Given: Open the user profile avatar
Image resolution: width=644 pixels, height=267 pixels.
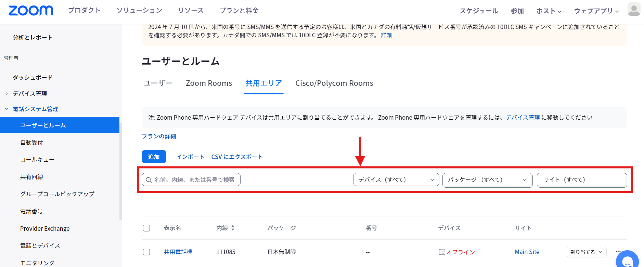Looking at the screenshot, I should point(634,10).
